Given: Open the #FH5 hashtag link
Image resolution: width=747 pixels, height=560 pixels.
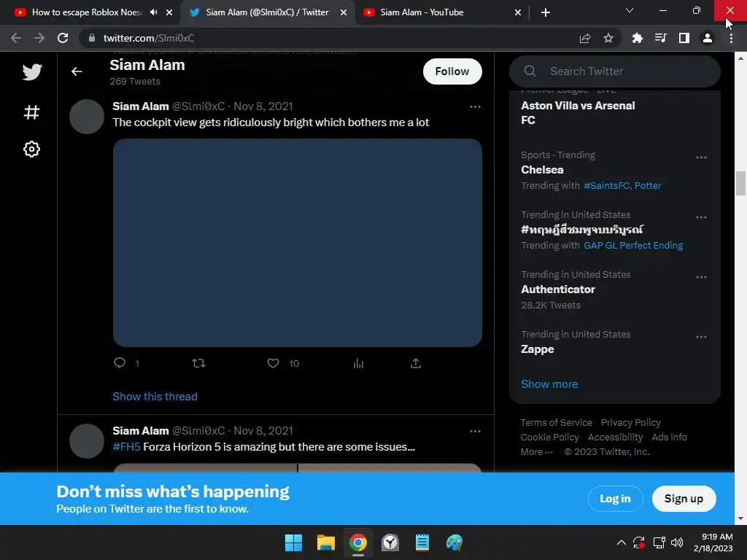Looking at the screenshot, I should pos(126,447).
